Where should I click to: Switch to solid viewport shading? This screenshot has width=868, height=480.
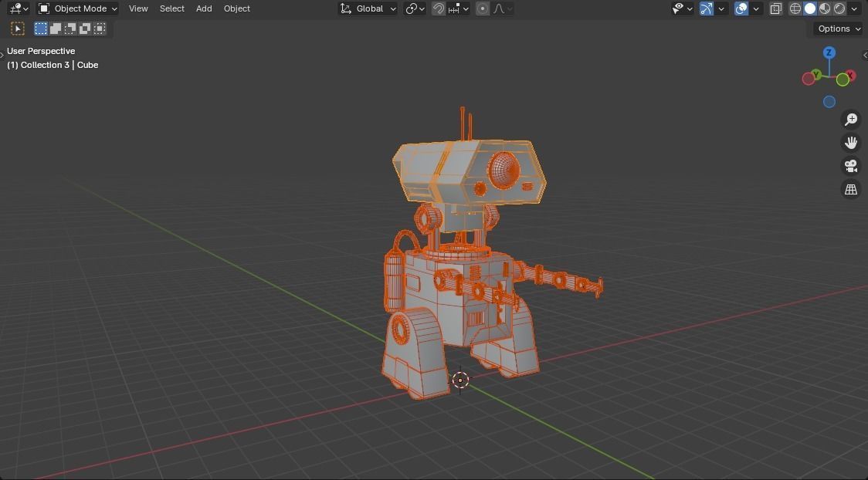810,8
